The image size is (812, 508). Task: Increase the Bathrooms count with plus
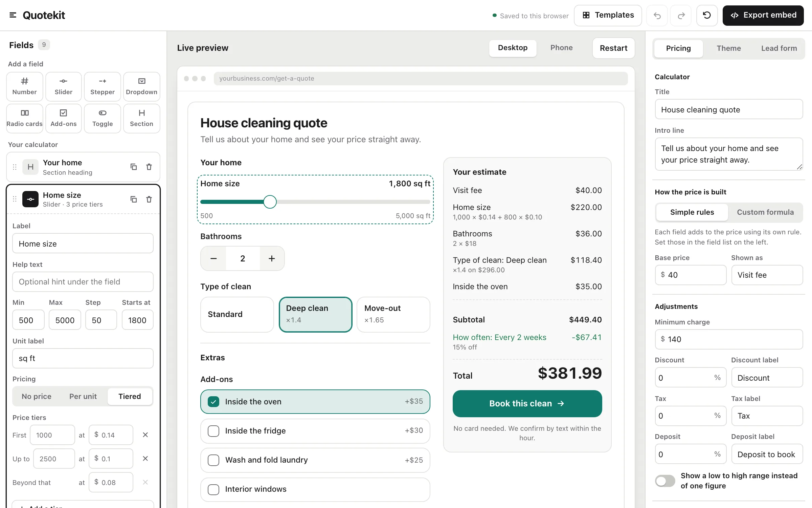click(x=272, y=258)
